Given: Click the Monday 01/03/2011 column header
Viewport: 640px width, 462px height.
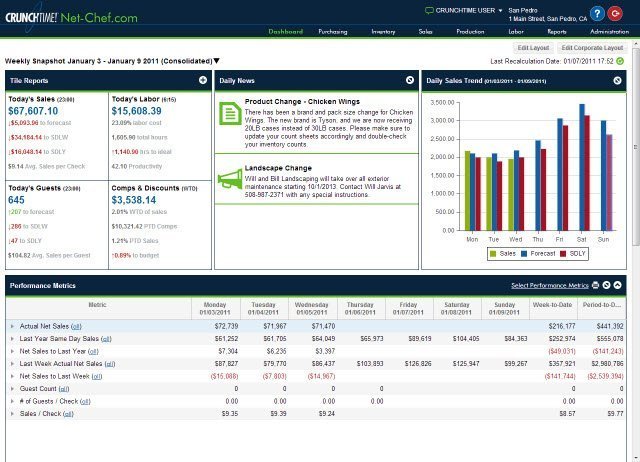Looking at the screenshot, I should tap(215, 309).
